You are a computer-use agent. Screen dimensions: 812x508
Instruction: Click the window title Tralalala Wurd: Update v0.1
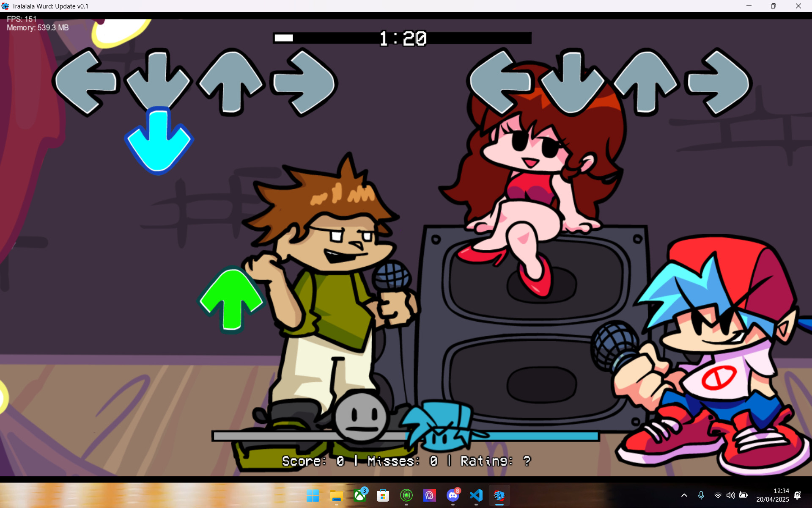[x=50, y=6]
